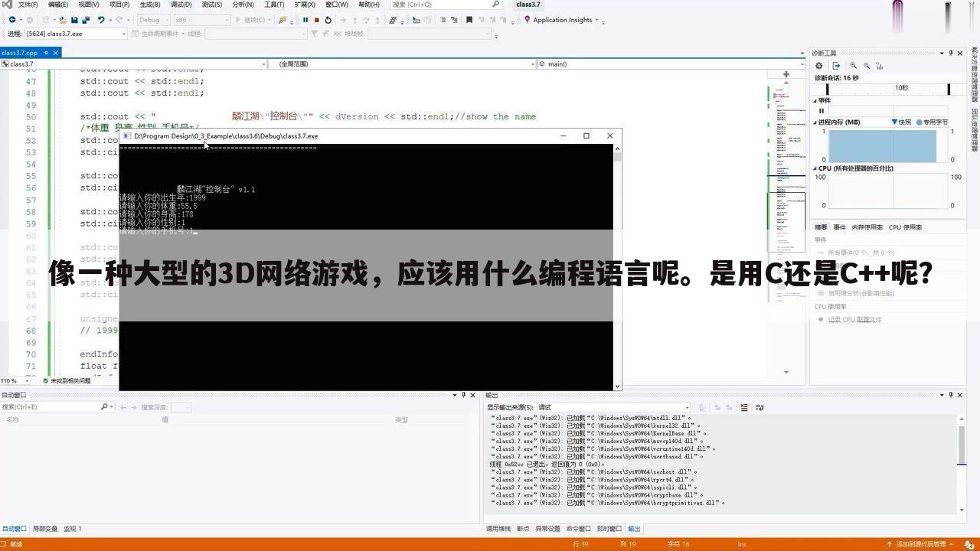Click the search magnifier in the top search box
Image resolution: width=980 pixels, height=551 pixels.
tap(496, 4)
